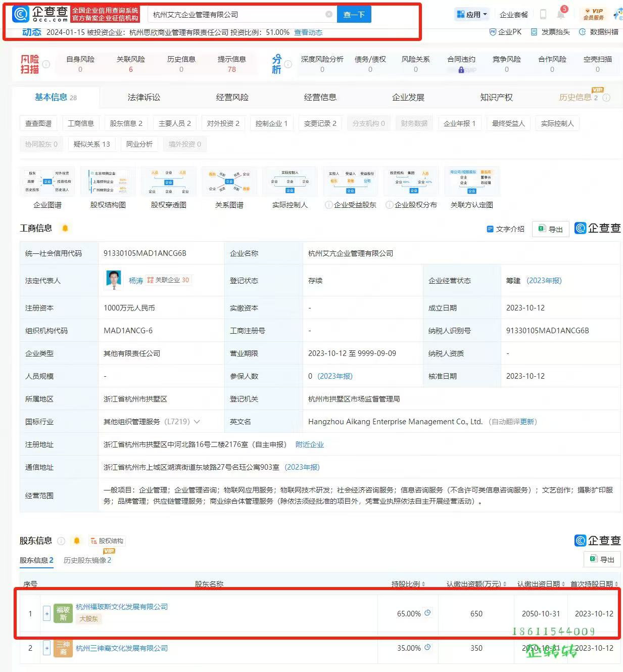Open the 应用 dropdown menu
Image resolution: width=623 pixels, height=672 pixels.
(x=472, y=14)
